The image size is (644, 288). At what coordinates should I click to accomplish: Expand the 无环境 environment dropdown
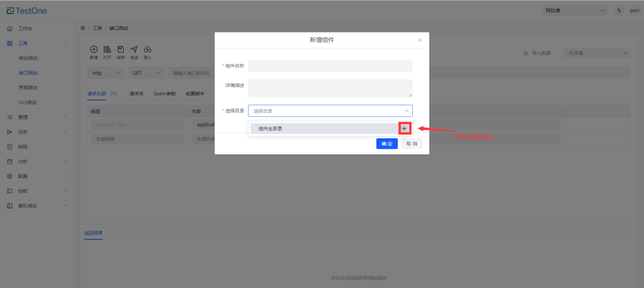coord(596,53)
